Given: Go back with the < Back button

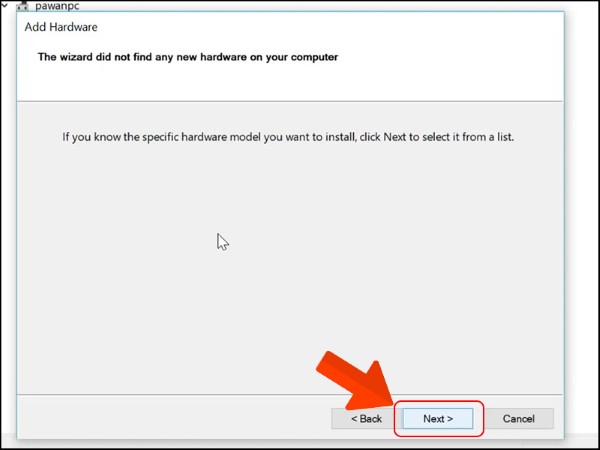Looking at the screenshot, I should tap(366, 419).
